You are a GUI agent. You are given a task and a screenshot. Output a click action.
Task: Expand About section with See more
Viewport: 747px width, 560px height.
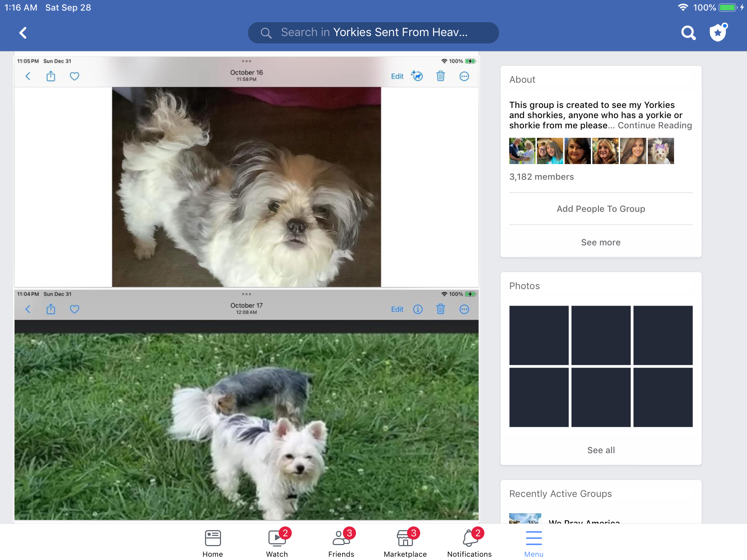click(x=601, y=242)
